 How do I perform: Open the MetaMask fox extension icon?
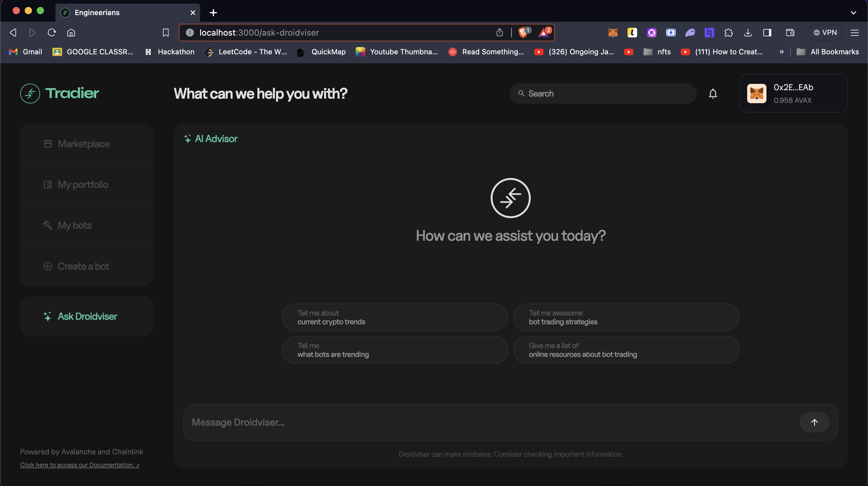[613, 33]
